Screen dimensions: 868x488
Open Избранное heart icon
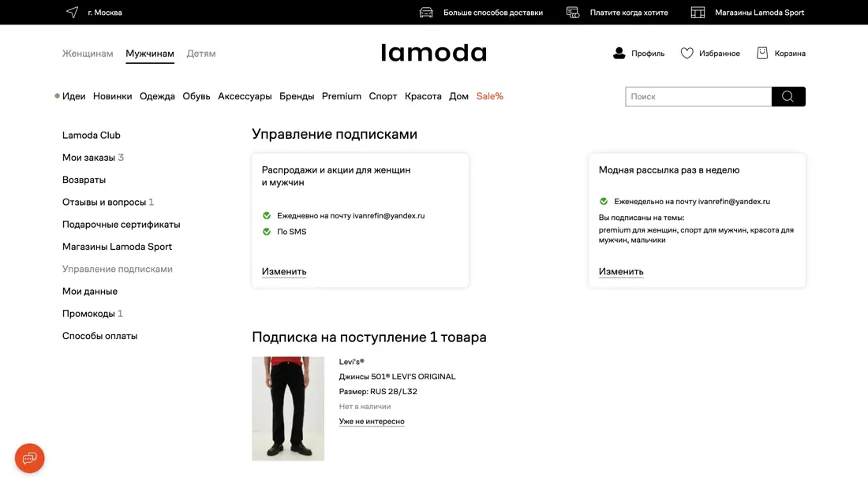(687, 53)
